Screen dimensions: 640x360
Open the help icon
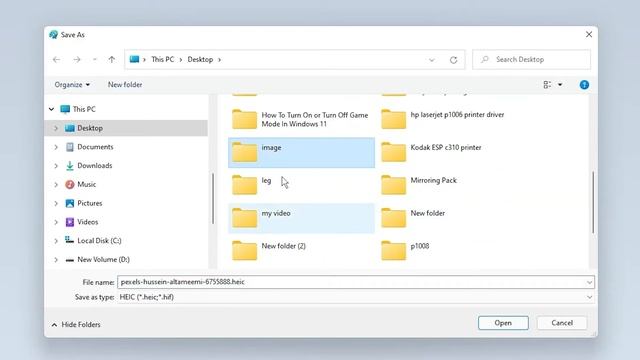pyautogui.click(x=584, y=84)
